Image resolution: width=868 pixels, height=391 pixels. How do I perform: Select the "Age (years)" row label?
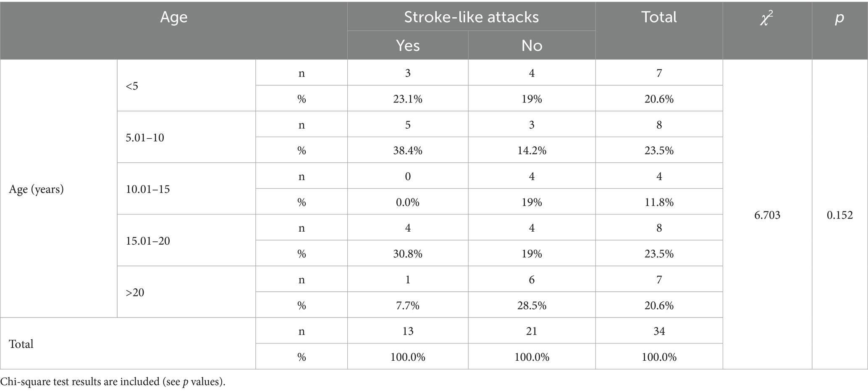point(36,189)
